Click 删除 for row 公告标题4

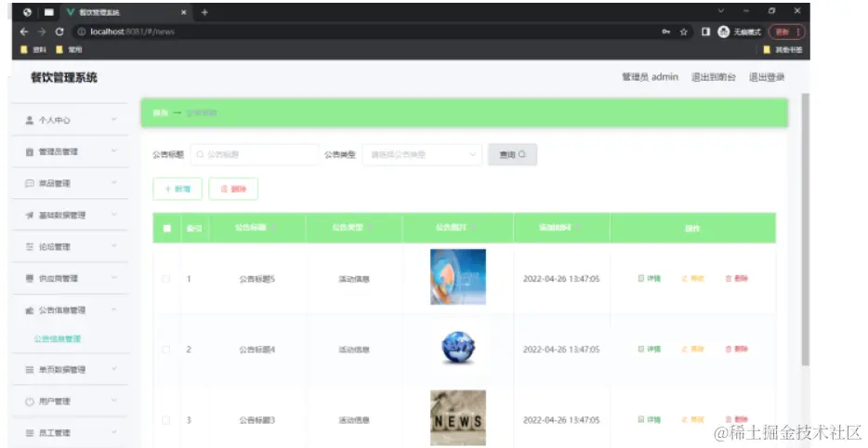tap(736, 349)
